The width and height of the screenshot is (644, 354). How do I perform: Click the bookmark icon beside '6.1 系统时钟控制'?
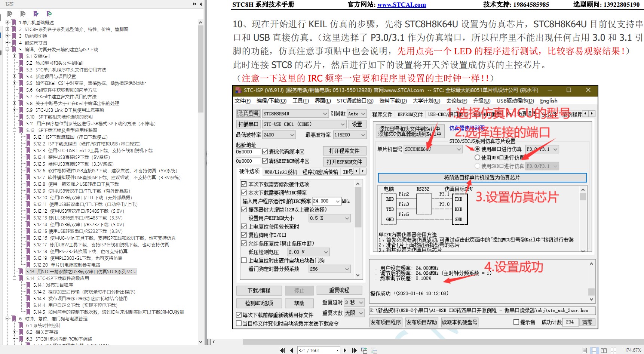21,325
